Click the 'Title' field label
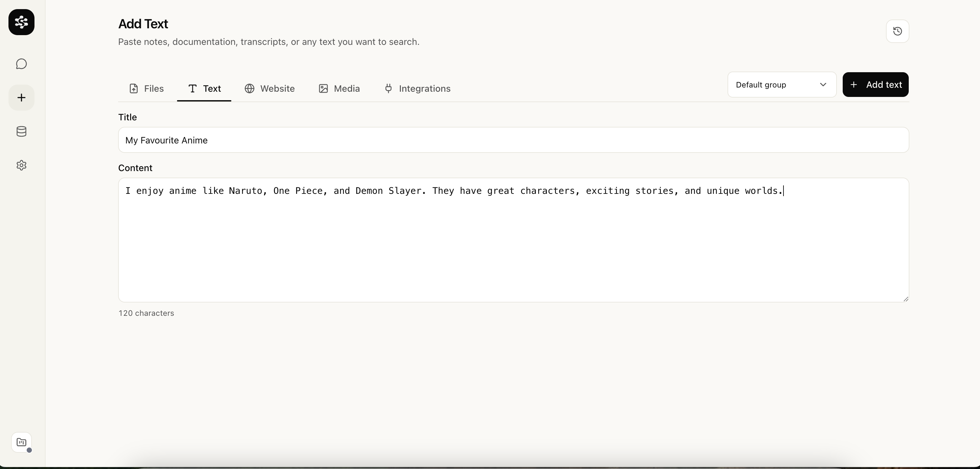Screen dimensions: 980x469 coord(128,117)
